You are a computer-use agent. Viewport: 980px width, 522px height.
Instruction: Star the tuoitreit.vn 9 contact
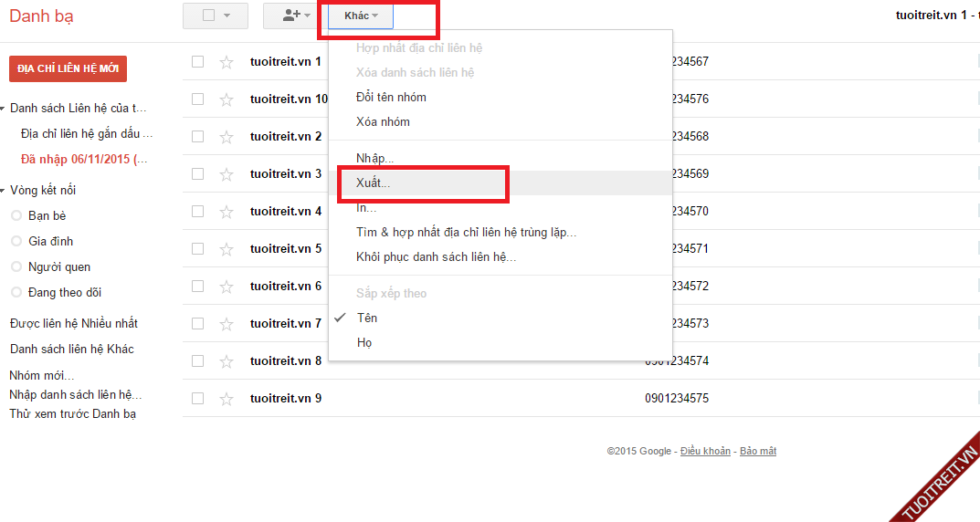point(227,399)
